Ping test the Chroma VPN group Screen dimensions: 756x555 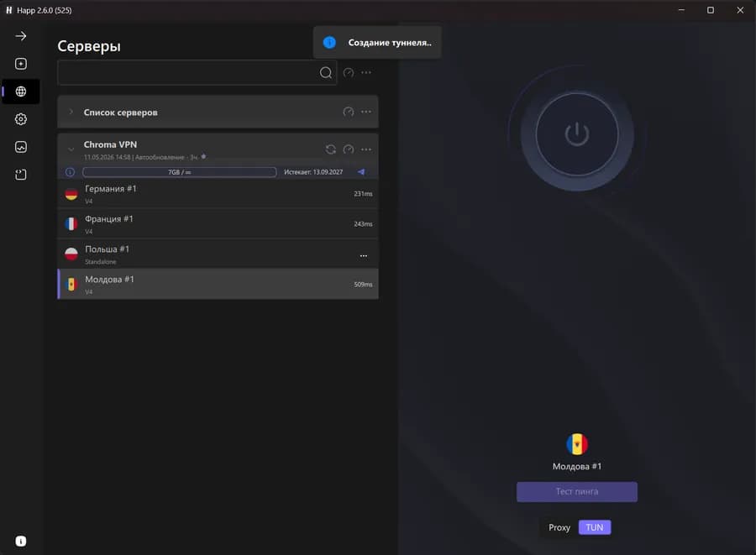click(348, 149)
